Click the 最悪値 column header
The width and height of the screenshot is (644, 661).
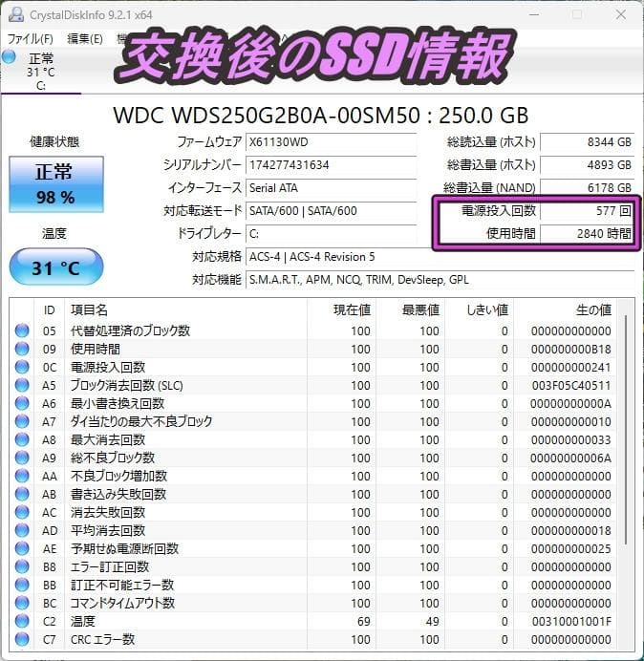click(x=410, y=310)
